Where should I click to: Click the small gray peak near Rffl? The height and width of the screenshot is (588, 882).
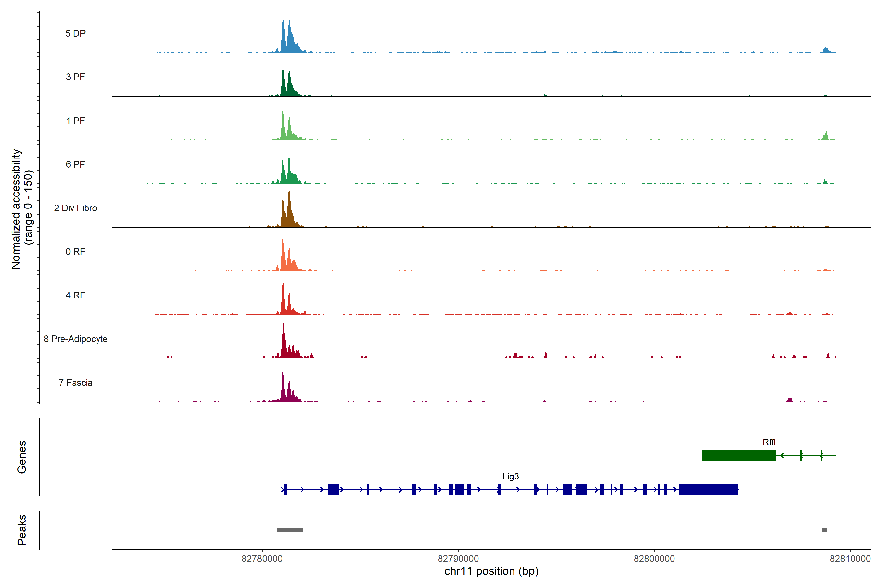tap(825, 530)
